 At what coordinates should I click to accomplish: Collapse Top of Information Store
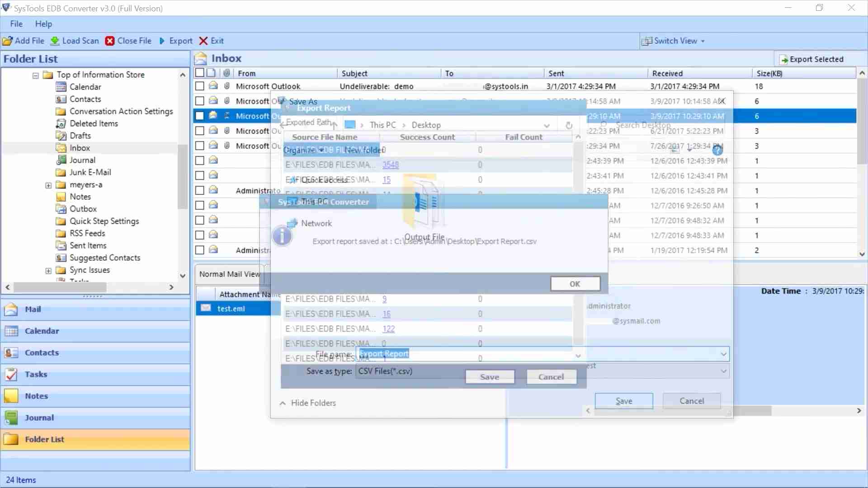(x=35, y=75)
